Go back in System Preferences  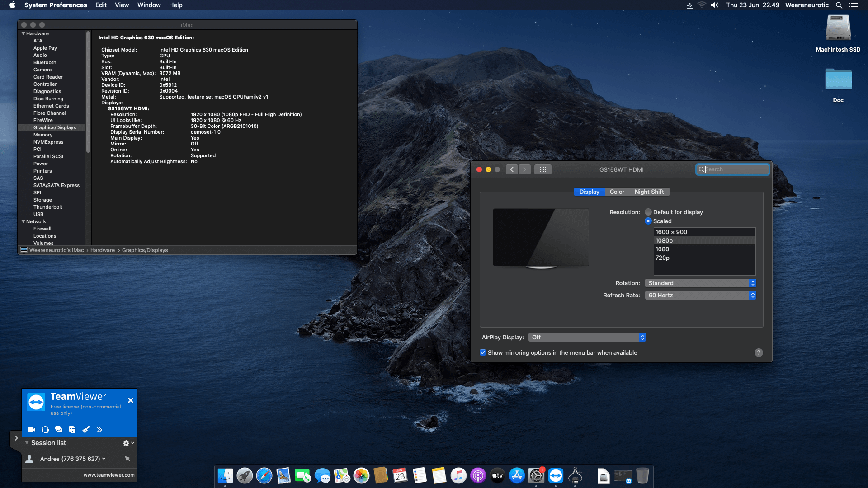pyautogui.click(x=512, y=169)
